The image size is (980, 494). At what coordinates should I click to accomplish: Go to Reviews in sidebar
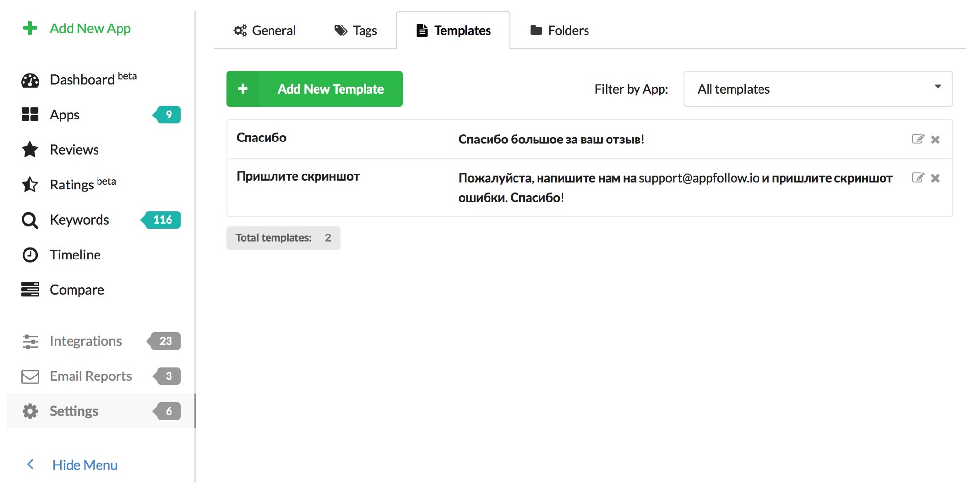click(74, 150)
